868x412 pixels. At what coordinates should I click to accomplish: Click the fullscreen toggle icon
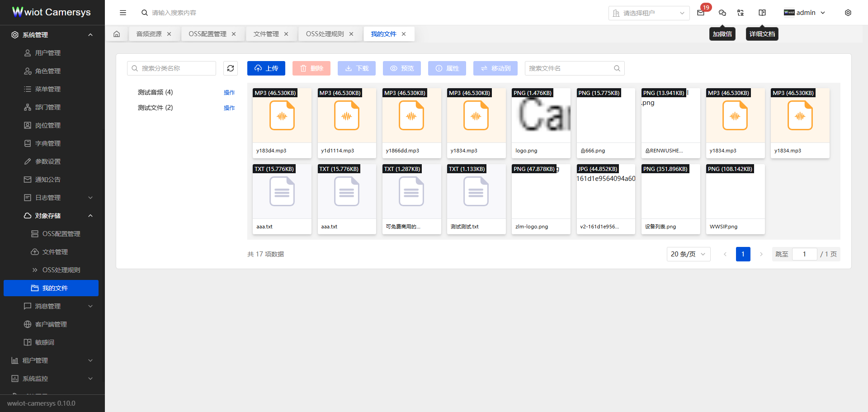tap(741, 13)
